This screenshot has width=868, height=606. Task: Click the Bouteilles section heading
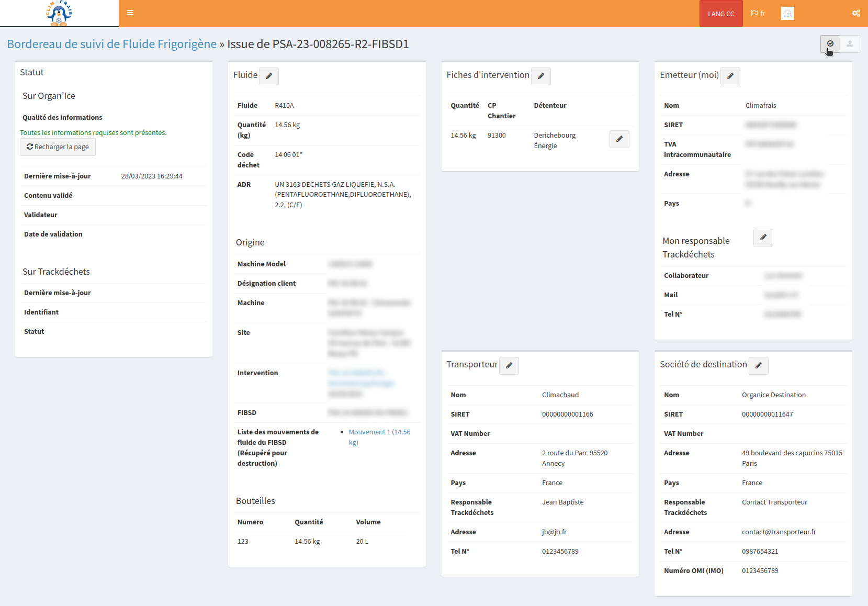pyautogui.click(x=255, y=501)
